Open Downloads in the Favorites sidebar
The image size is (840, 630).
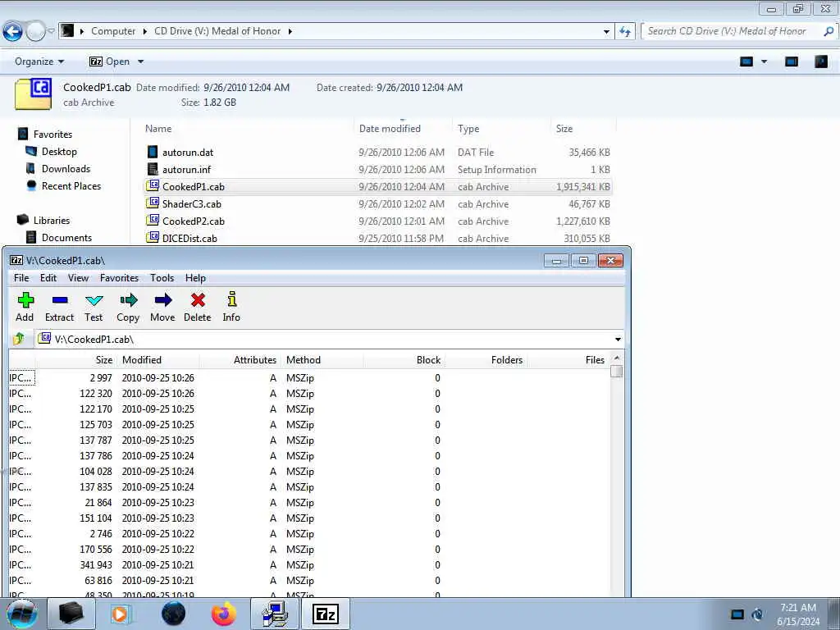[66, 169]
